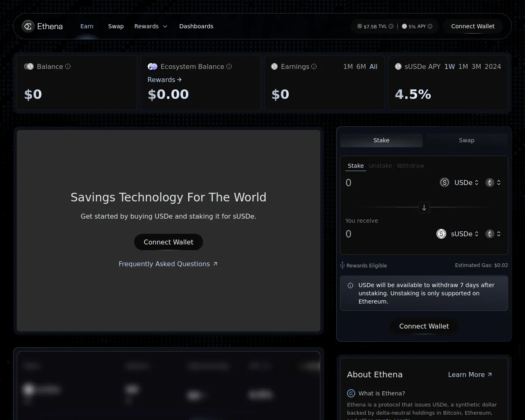Click the withdrawal notice info icon
Viewport: 525px width, 420px height.
coord(350,285)
